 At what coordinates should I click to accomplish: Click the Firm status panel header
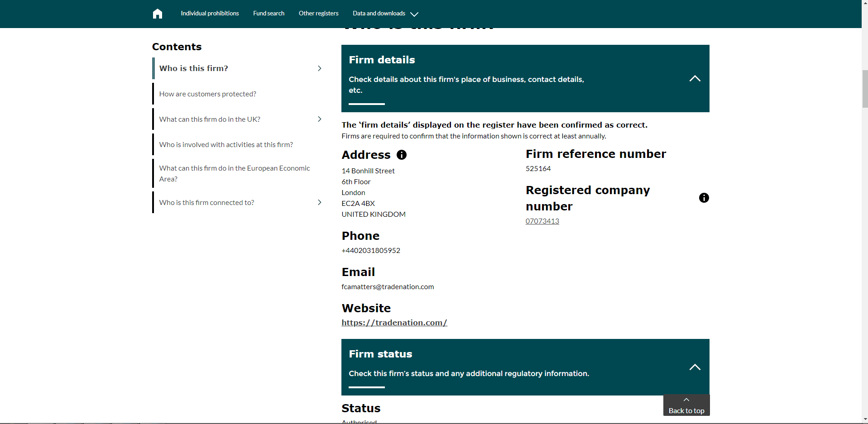pyautogui.click(x=525, y=367)
